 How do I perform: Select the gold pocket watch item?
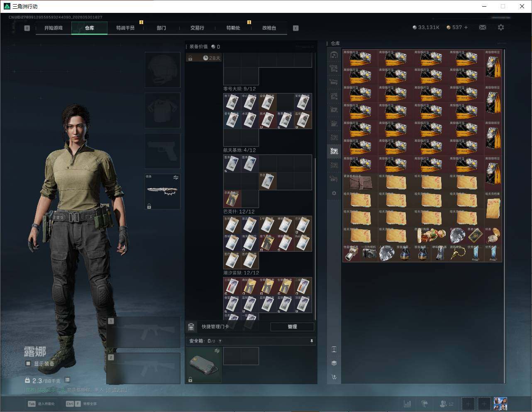[x=493, y=235]
